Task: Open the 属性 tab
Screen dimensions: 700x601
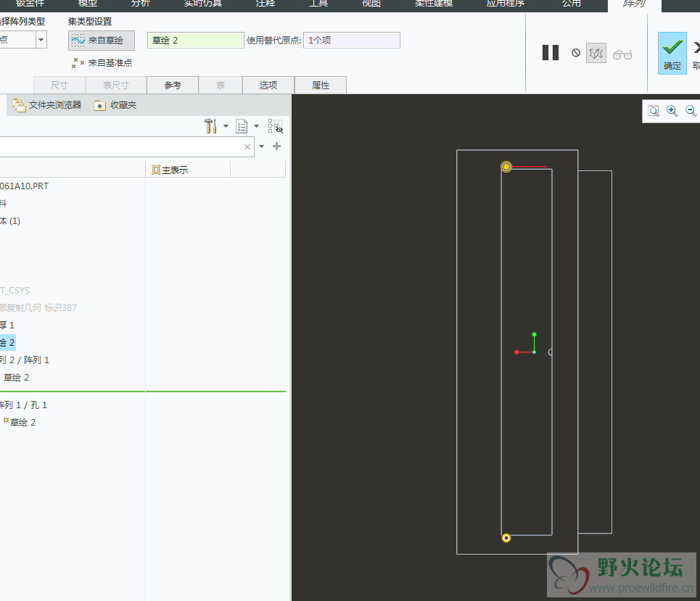Action: 321,85
